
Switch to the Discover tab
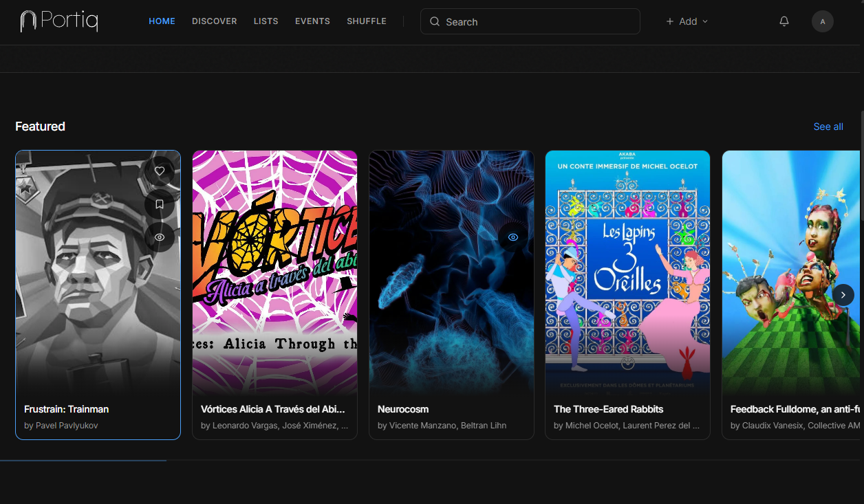pyautogui.click(x=215, y=21)
